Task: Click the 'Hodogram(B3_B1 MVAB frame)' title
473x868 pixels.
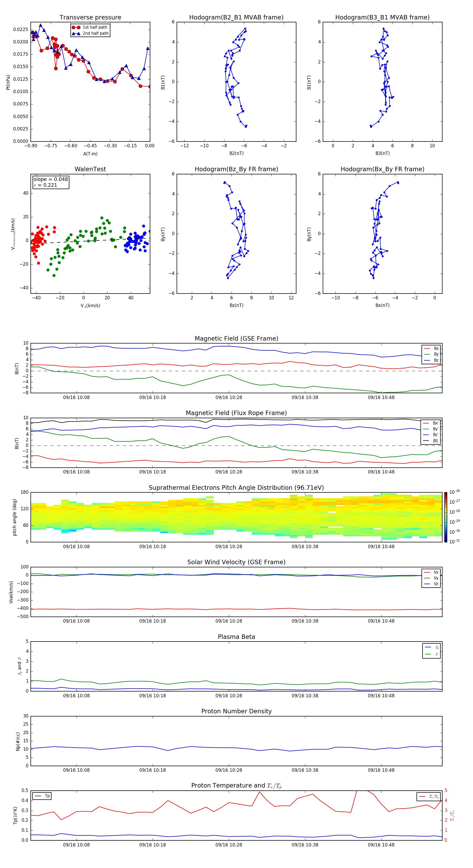Action: 382,18
